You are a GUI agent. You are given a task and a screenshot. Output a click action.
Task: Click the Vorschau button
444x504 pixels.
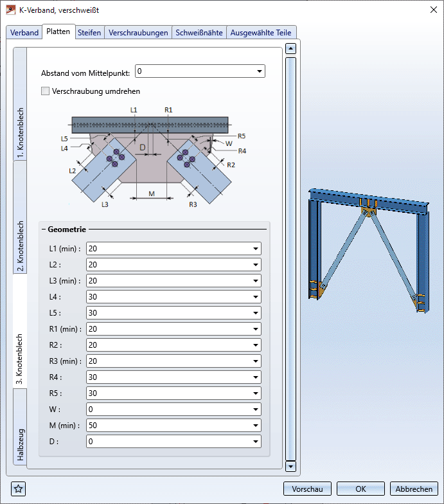click(x=307, y=489)
